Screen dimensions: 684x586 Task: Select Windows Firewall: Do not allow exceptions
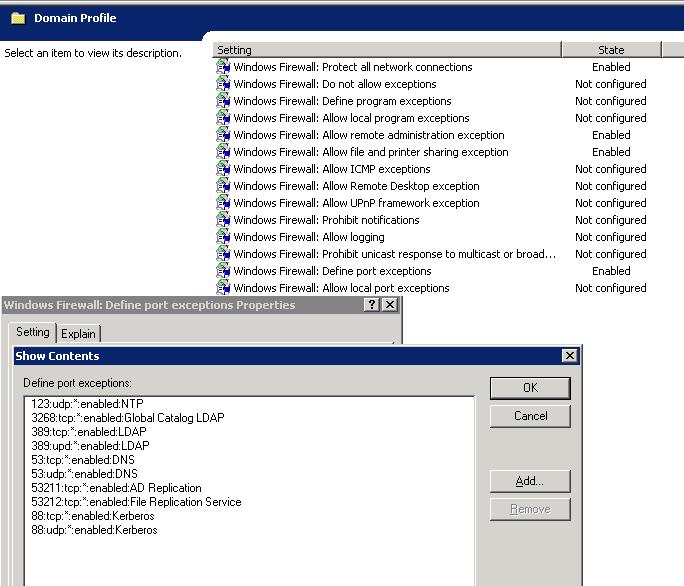click(x=335, y=84)
